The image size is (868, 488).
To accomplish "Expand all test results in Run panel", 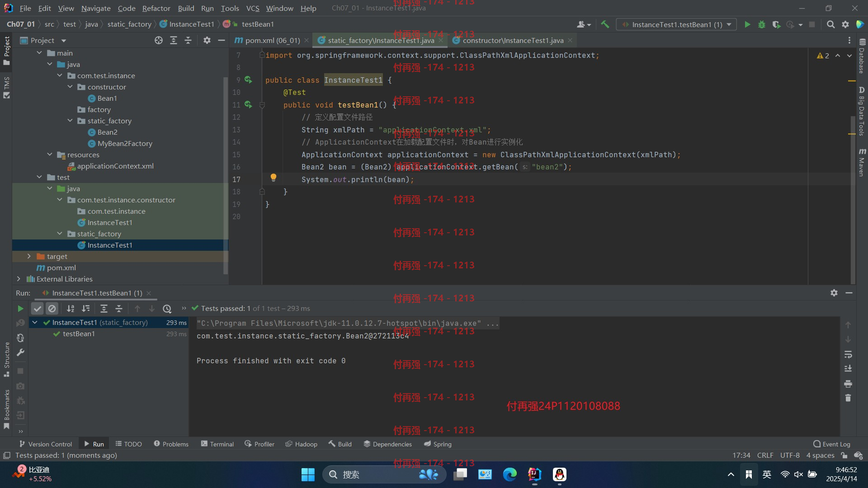I will 104,309.
